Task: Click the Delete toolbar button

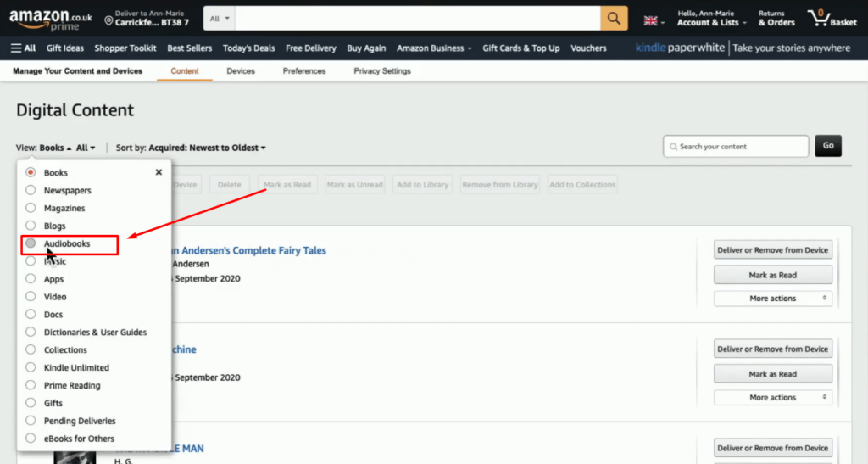Action: point(229,184)
